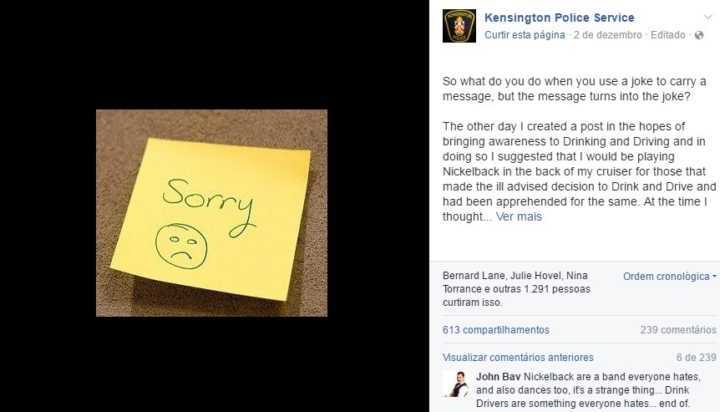Click the Sorry sticky note photo
This screenshot has width=720, height=412.
212,213
